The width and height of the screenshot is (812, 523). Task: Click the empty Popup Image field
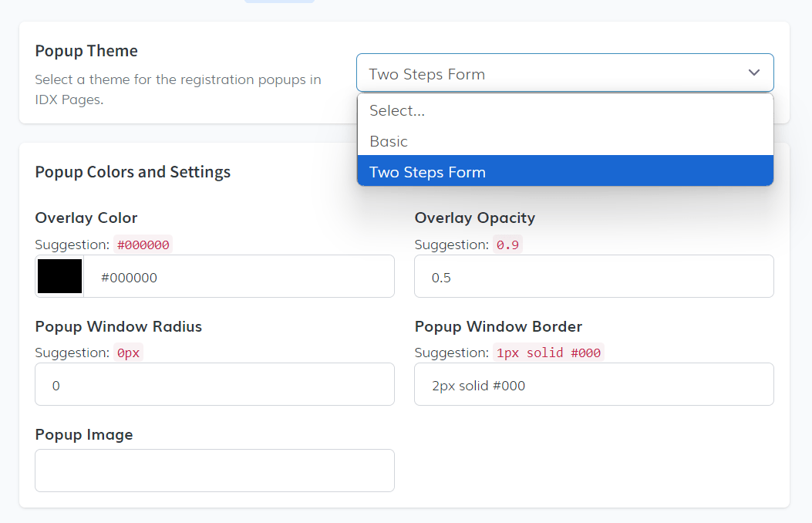[214, 471]
